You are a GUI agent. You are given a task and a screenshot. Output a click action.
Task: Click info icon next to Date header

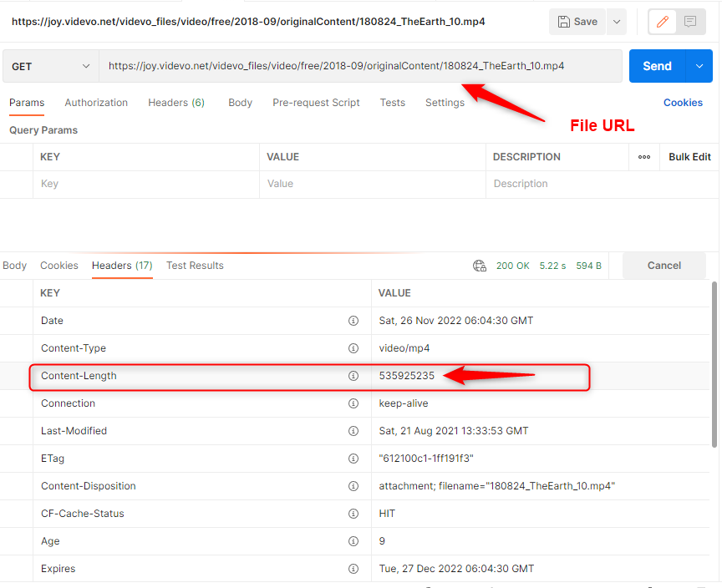(353, 321)
